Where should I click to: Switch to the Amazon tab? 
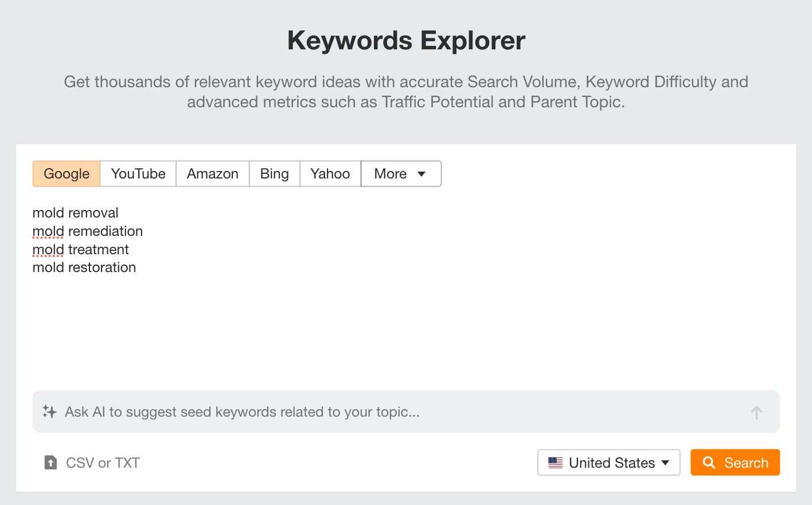pyautogui.click(x=212, y=173)
